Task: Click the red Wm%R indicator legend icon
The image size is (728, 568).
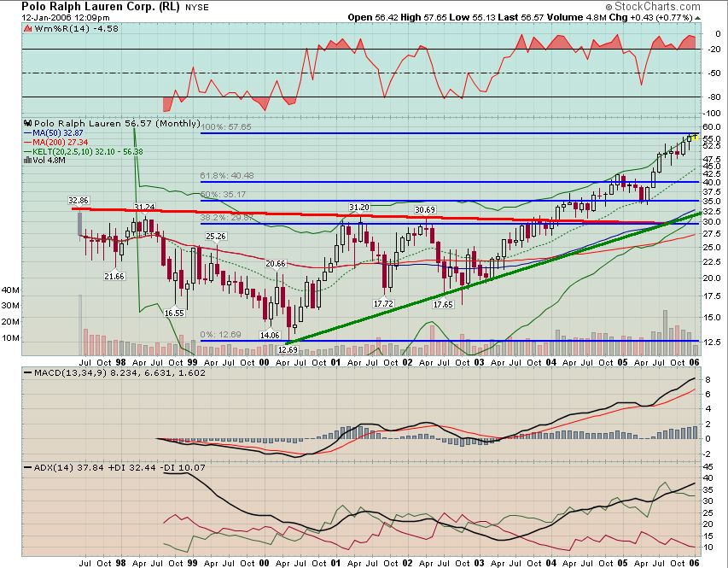Action: pyautogui.click(x=27, y=29)
